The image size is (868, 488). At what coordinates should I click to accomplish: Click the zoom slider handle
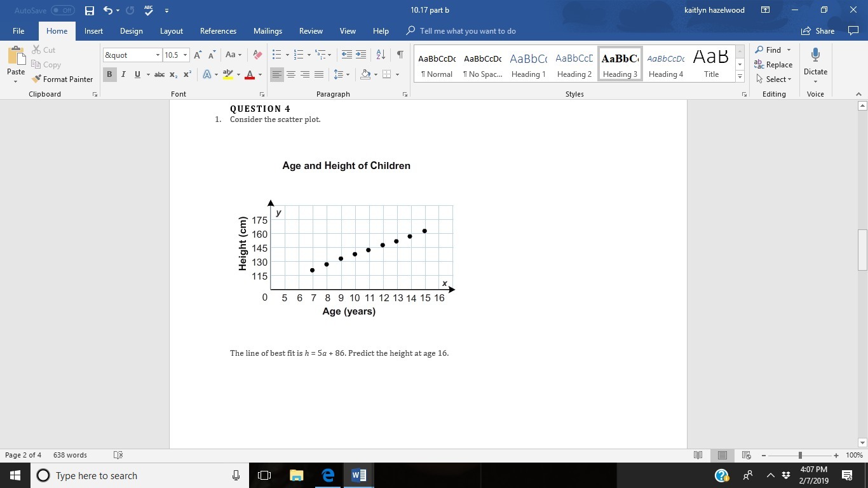(x=800, y=455)
